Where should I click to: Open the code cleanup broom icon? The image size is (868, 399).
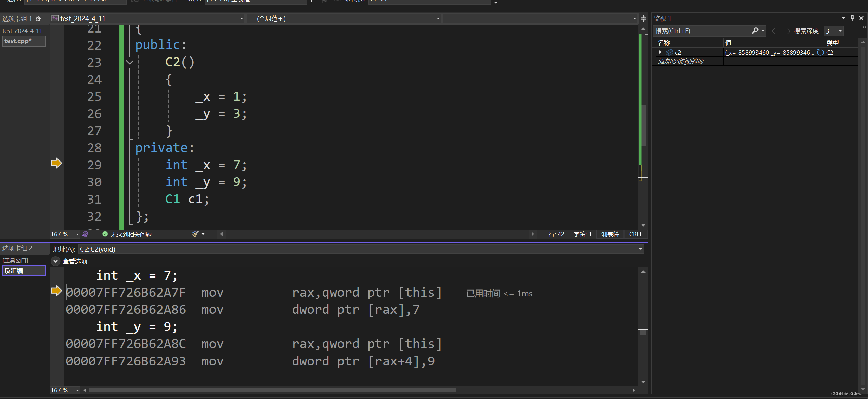tap(195, 234)
